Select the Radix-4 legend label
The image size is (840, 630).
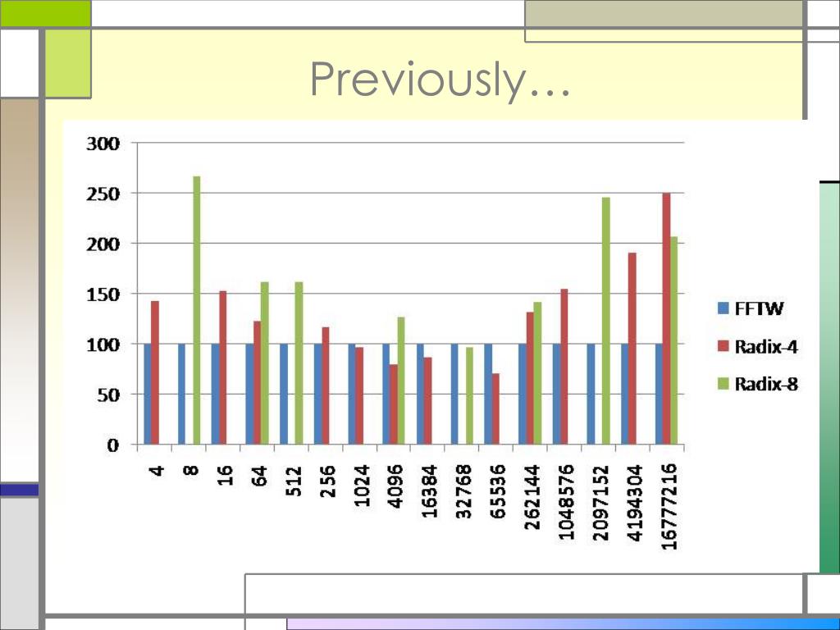(766, 347)
